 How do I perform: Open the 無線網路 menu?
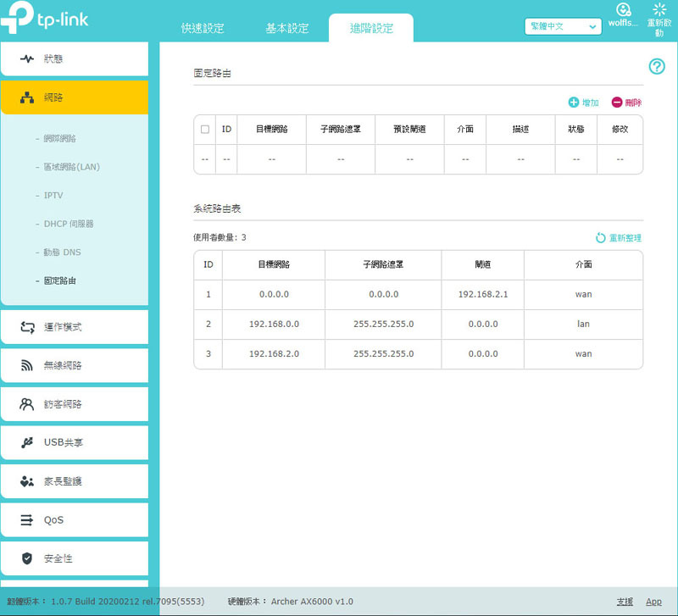pyautogui.click(x=75, y=366)
